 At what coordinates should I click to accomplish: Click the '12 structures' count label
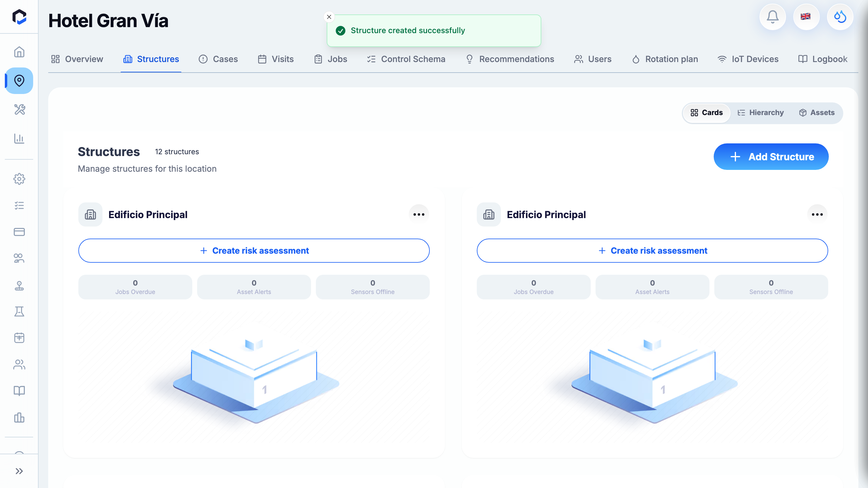pyautogui.click(x=177, y=152)
